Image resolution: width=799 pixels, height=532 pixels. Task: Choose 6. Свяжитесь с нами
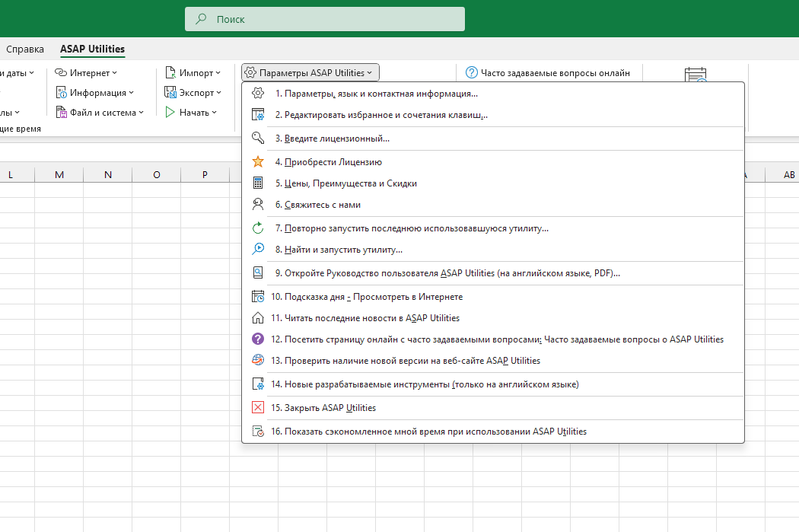493,204
